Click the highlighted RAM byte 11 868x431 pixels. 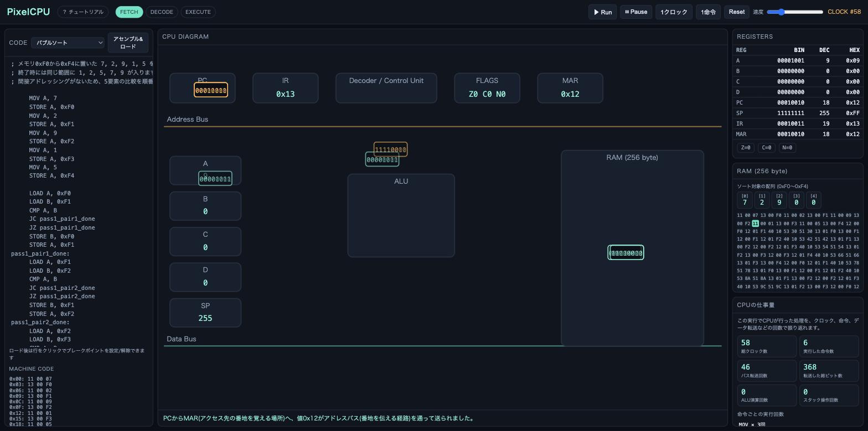coord(755,224)
